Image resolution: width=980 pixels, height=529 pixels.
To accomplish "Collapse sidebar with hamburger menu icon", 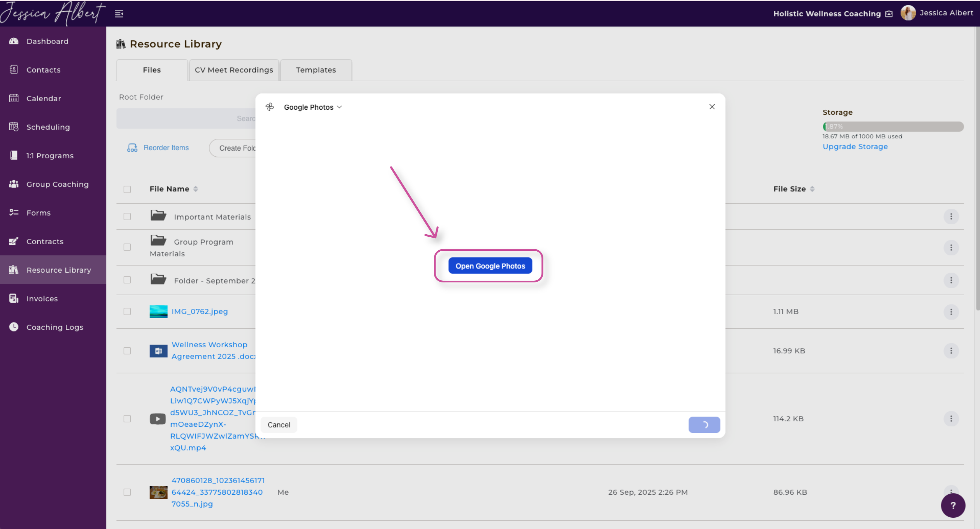I will (119, 14).
